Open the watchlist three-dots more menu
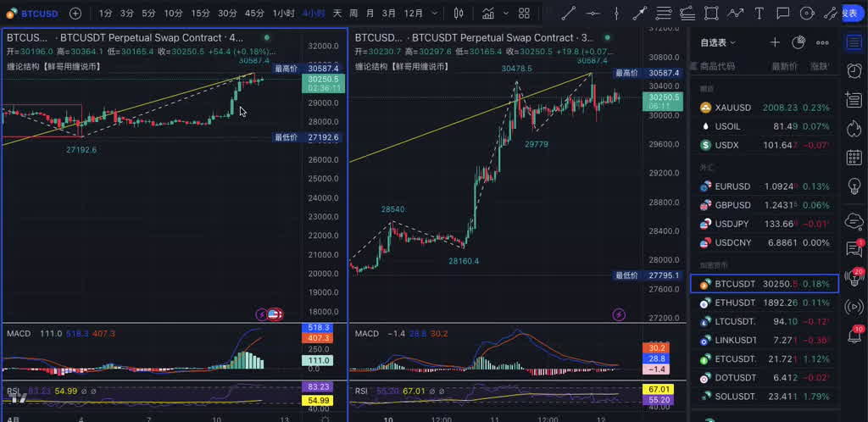The height and width of the screenshot is (422, 868). 822,42
